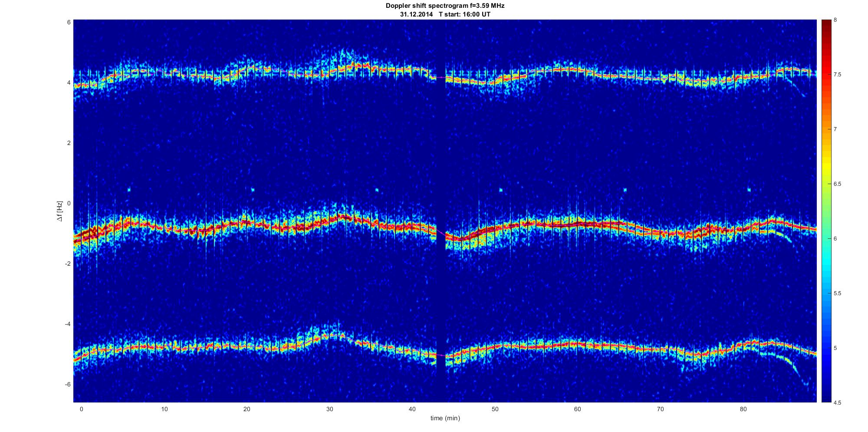The width and height of the screenshot is (868, 432).
Task: Click the x-axis tick label 40
Action: tap(412, 409)
